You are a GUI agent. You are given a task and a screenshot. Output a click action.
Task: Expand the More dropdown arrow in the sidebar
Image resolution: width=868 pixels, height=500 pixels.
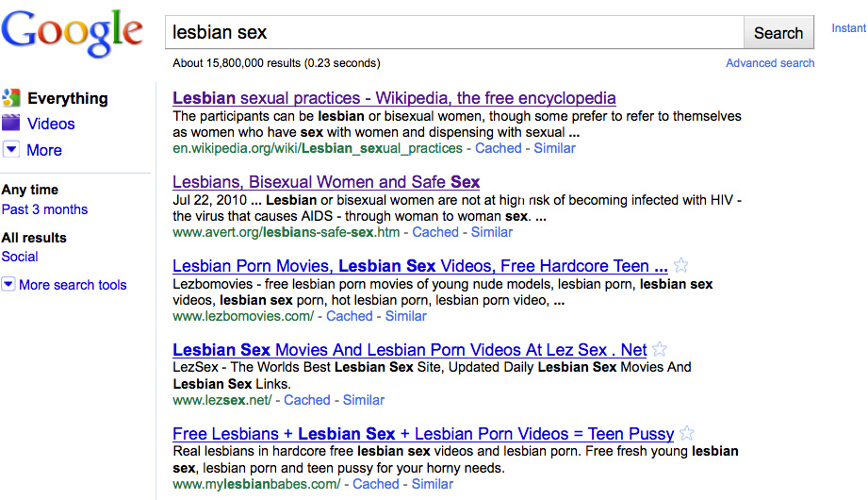(x=11, y=150)
